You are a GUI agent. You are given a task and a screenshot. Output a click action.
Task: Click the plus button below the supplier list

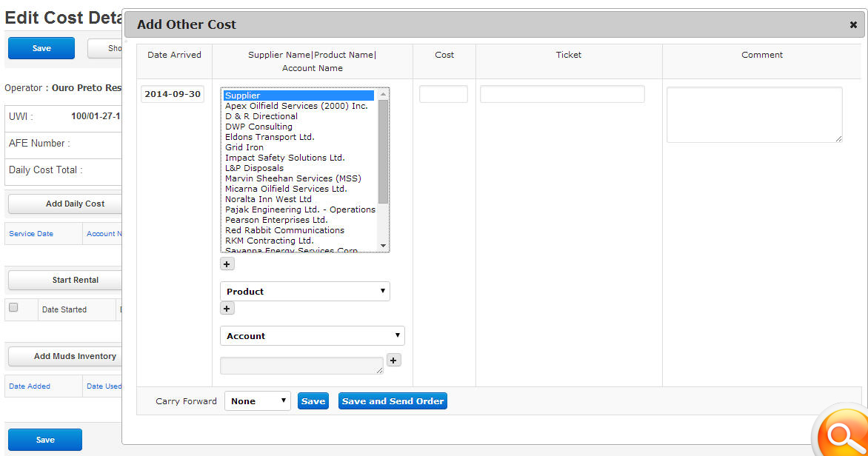(227, 264)
